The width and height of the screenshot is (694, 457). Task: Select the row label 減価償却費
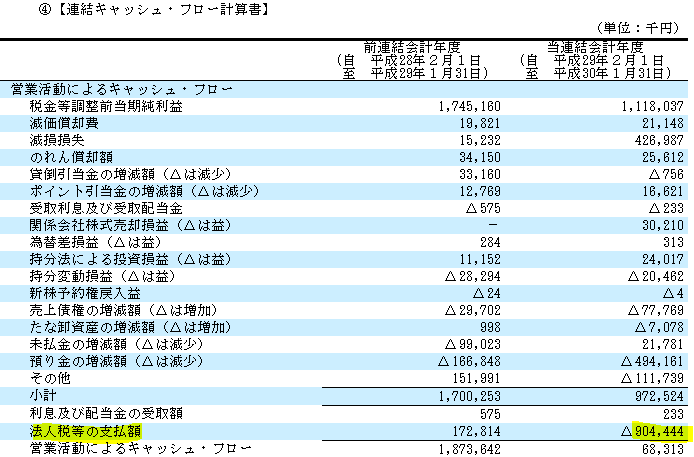[x=64, y=123]
